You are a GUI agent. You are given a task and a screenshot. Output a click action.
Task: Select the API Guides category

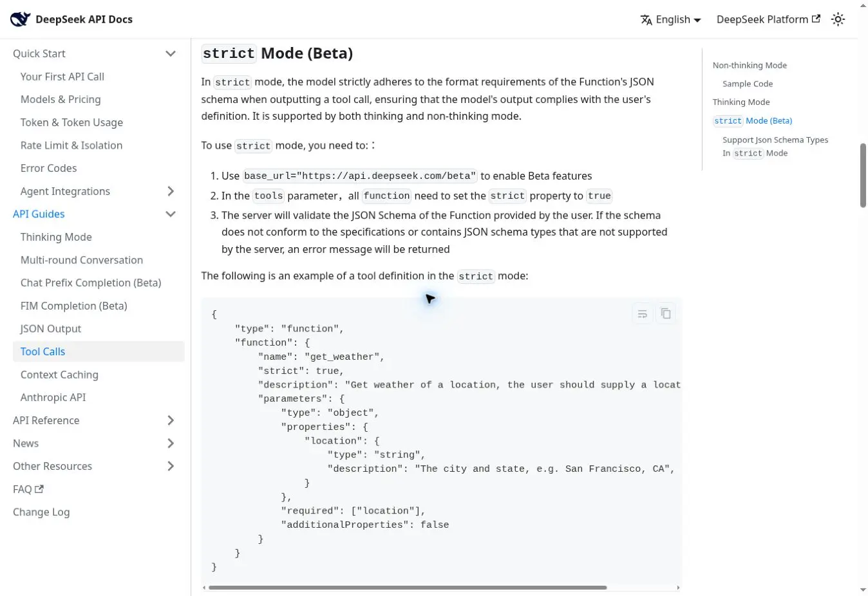click(x=39, y=214)
